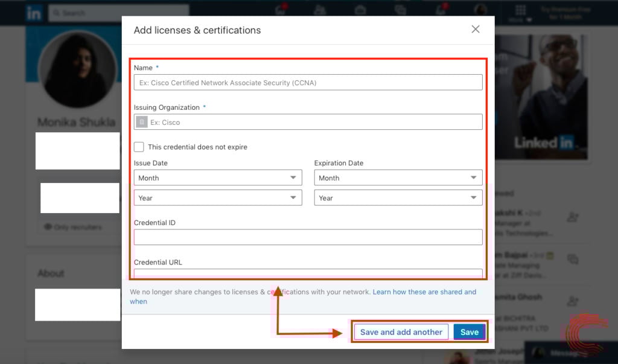Click the LinkedIn advertisement image
The width and height of the screenshot is (618, 364).
541,97
